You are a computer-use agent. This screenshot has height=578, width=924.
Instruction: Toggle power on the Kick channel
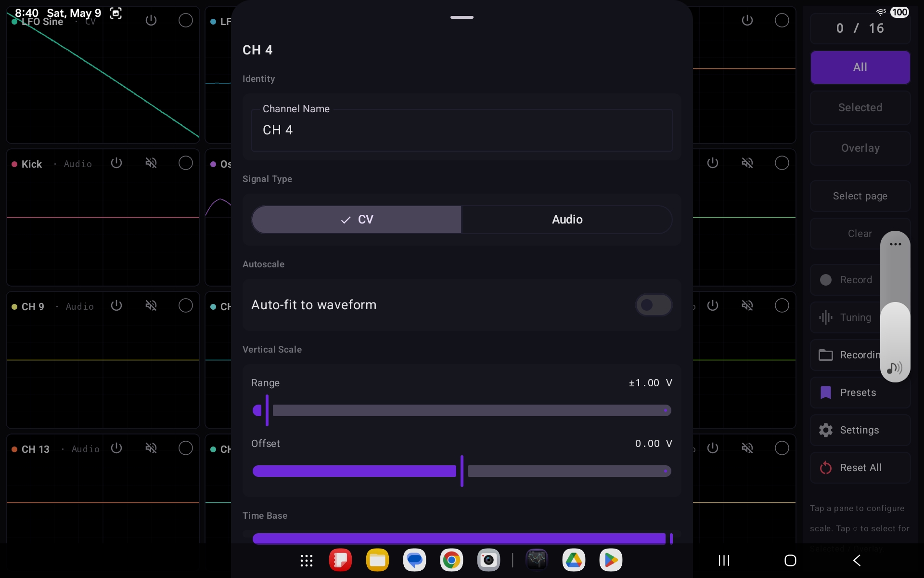[116, 163]
